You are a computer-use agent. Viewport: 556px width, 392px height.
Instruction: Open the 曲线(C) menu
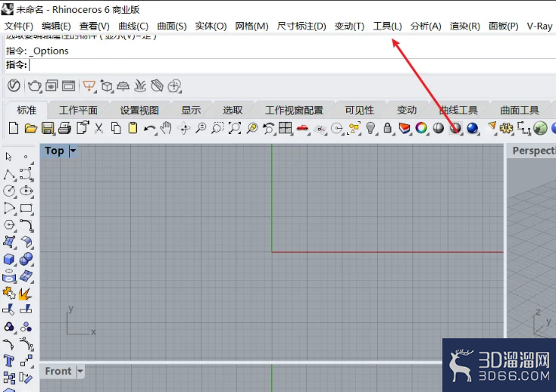133,26
